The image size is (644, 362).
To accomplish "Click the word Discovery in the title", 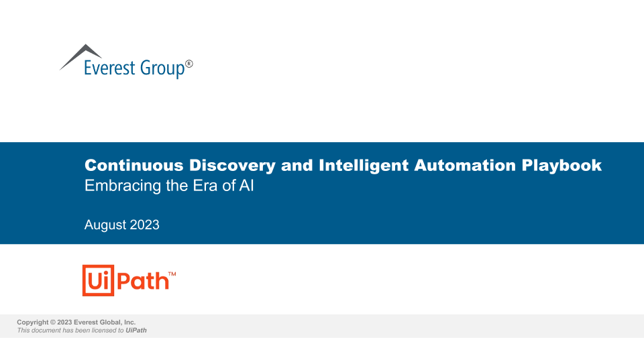I will tap(232, 166).
